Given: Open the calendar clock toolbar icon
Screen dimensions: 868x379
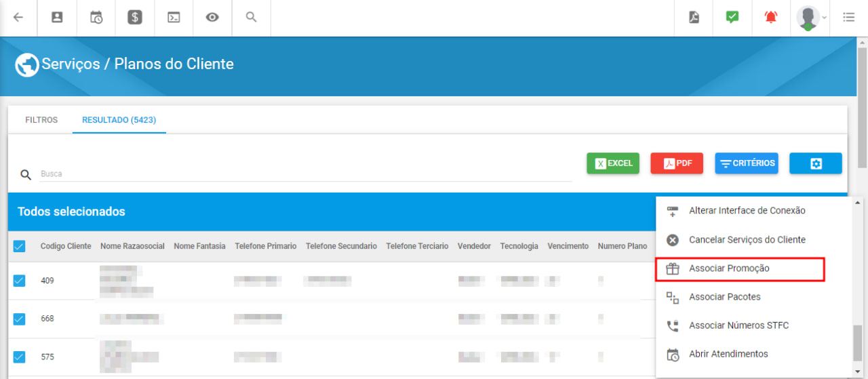Looking at the screenshot, I should [x=96, y=18].
